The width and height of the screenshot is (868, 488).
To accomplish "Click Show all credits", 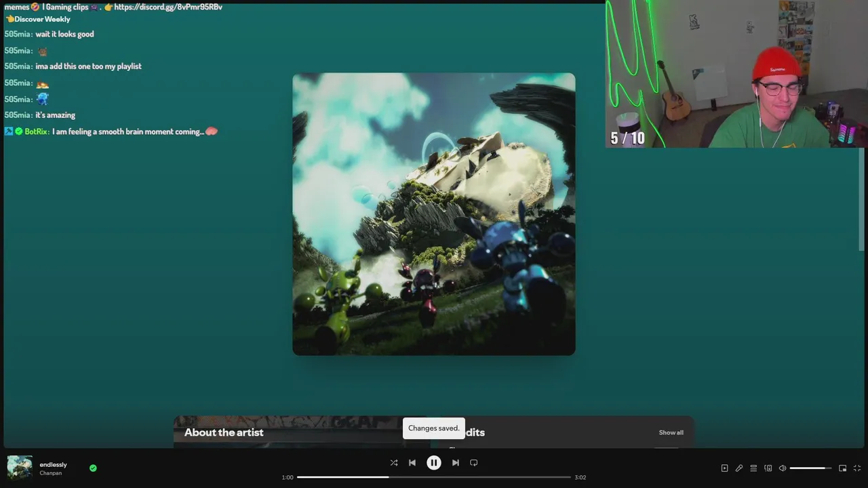I will click(671, 432).
